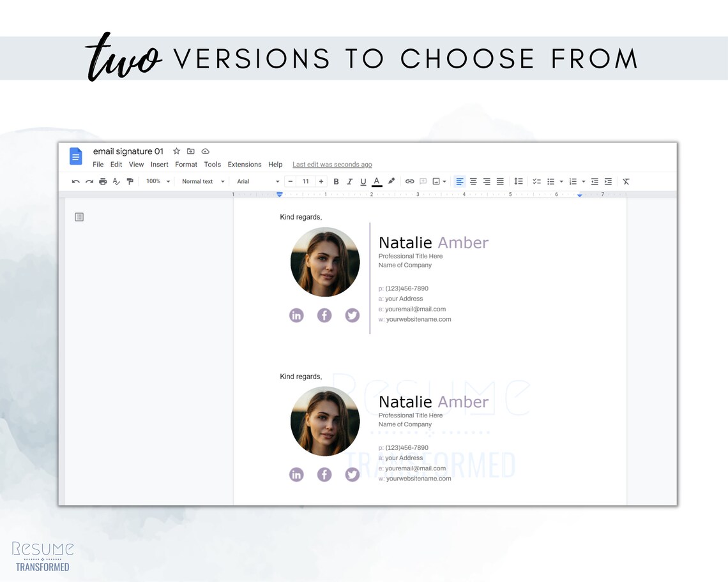Toggle bold formatting
This screenshot has width=728, height=582.
pyautogui.click(x=336, y=181)
